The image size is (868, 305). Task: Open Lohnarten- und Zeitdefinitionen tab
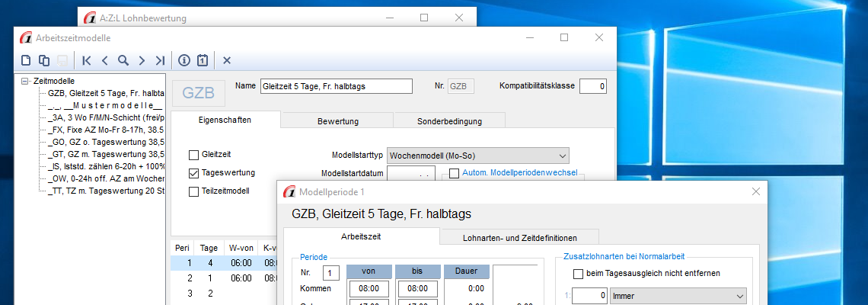tap(519, 238)
